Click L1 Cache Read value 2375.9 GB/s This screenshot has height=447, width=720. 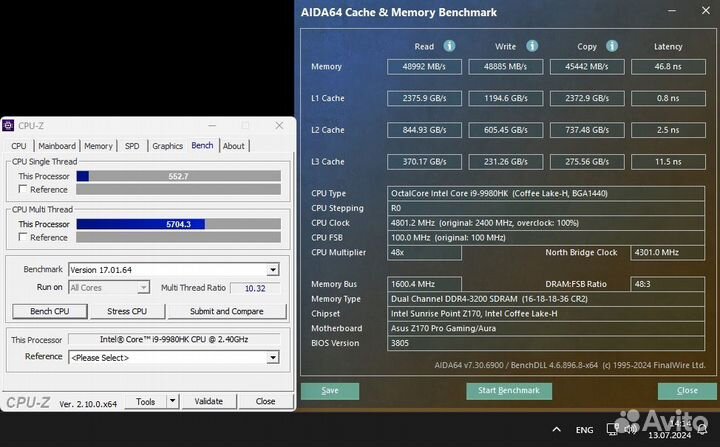(x=424, y=98)
